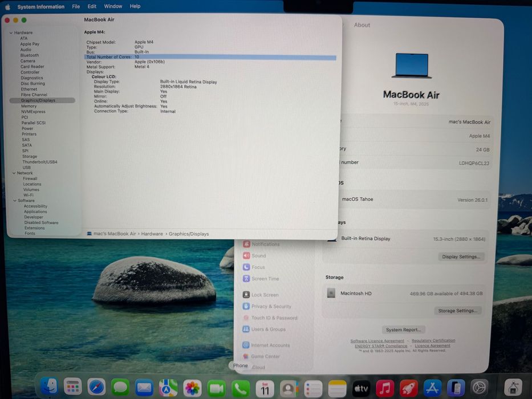Open Launchpad apps grid in Dock

click(x=72, y=386)
